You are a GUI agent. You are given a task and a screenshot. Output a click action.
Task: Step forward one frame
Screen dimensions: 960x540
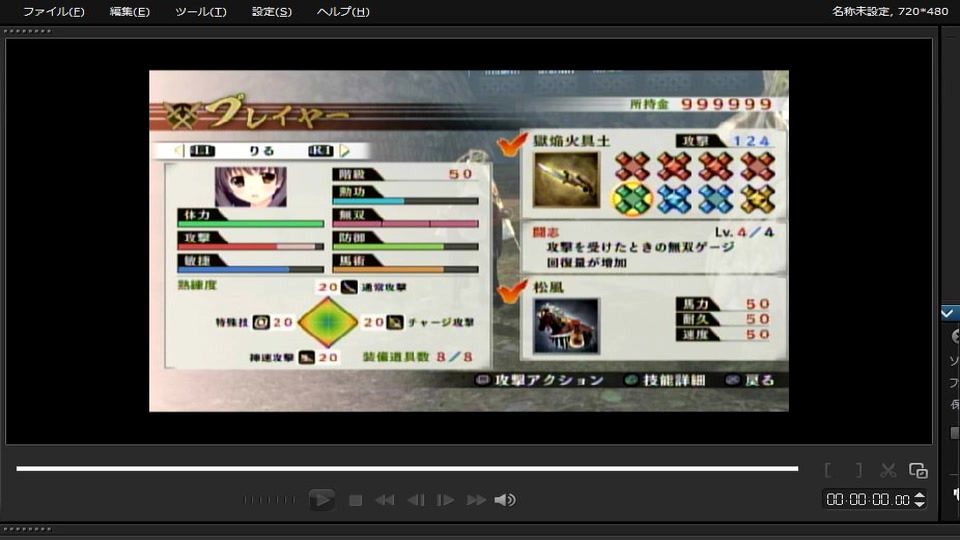[x=445, y=500]
